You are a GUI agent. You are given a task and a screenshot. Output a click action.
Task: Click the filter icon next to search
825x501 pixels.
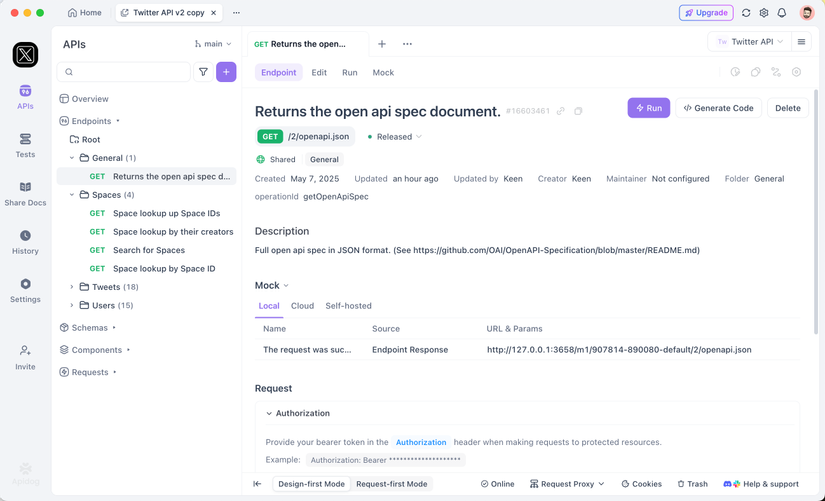pos(203,72)
